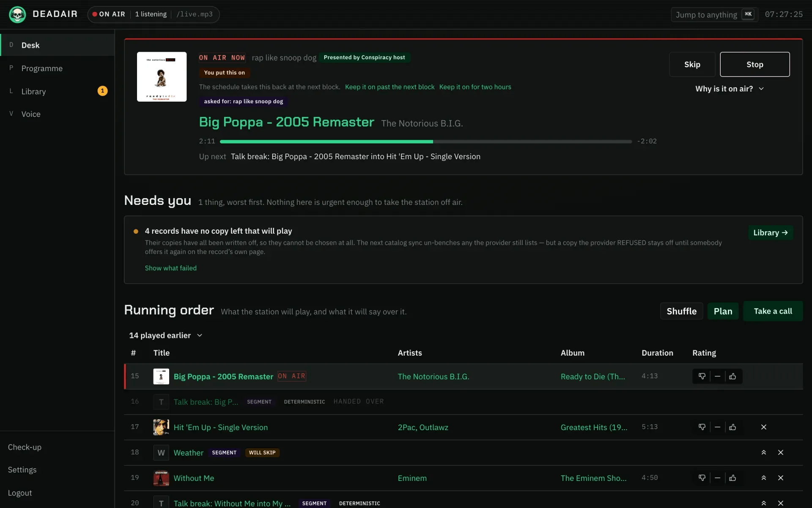Open Check-up page
The height and width of the screenshot is (508, 812).
pyautogui.click(x=25, y=447)
